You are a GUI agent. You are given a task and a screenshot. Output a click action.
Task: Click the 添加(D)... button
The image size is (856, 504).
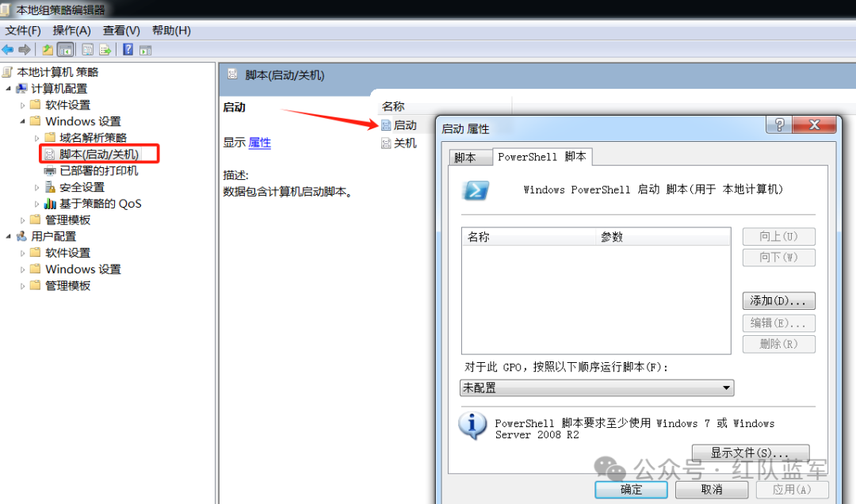pyautogui.click(x=778, y=301)
